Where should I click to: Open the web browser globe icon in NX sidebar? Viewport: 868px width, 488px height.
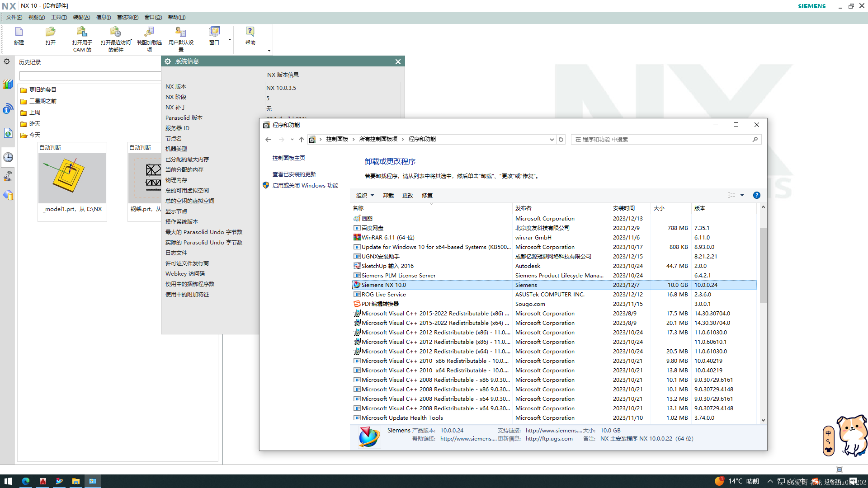[8, 133]
